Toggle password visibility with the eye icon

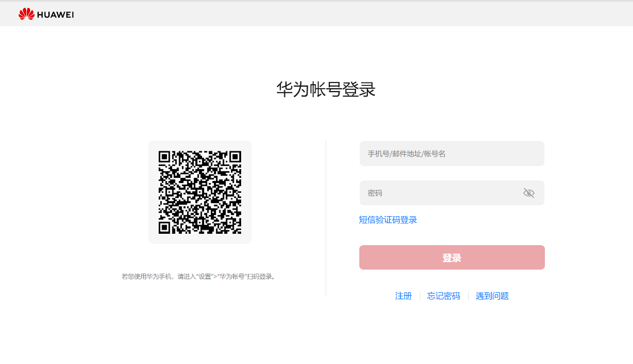529,193
